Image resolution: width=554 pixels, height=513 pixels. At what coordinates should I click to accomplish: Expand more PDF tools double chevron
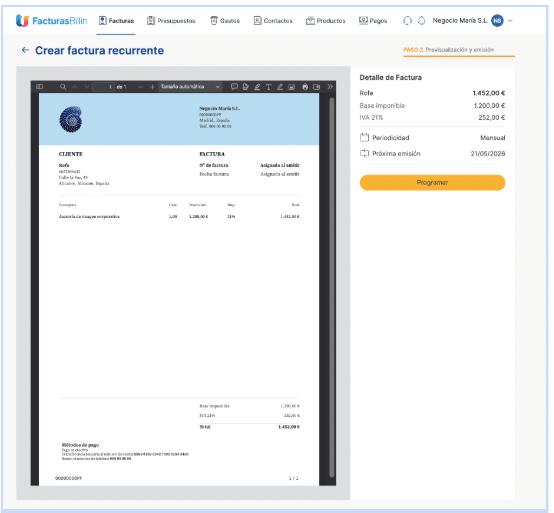pyautogui.click(x=330, y=87)
